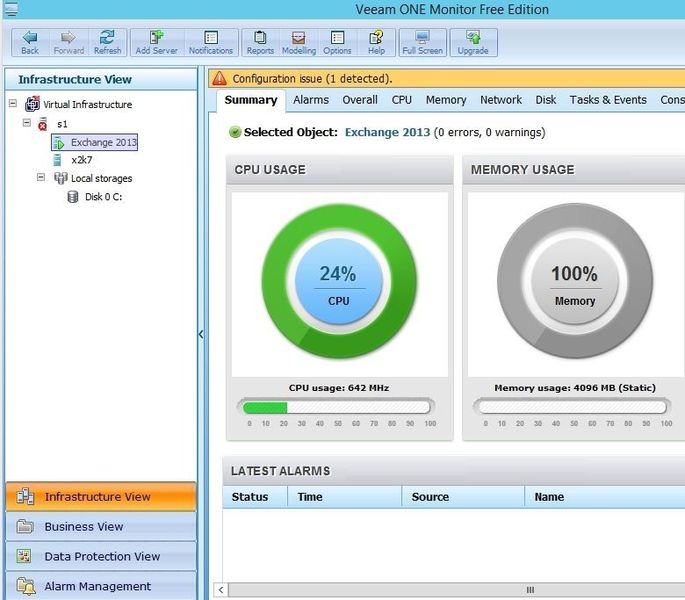
Task: Select x2k7 in the tree
Action: tap(82, 160)
